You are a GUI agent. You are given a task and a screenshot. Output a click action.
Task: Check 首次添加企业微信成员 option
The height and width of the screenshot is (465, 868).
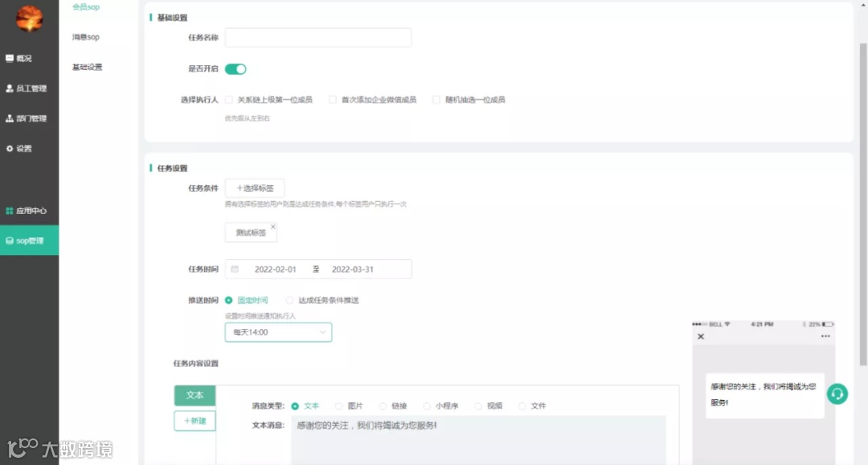(x=332, y=100)
